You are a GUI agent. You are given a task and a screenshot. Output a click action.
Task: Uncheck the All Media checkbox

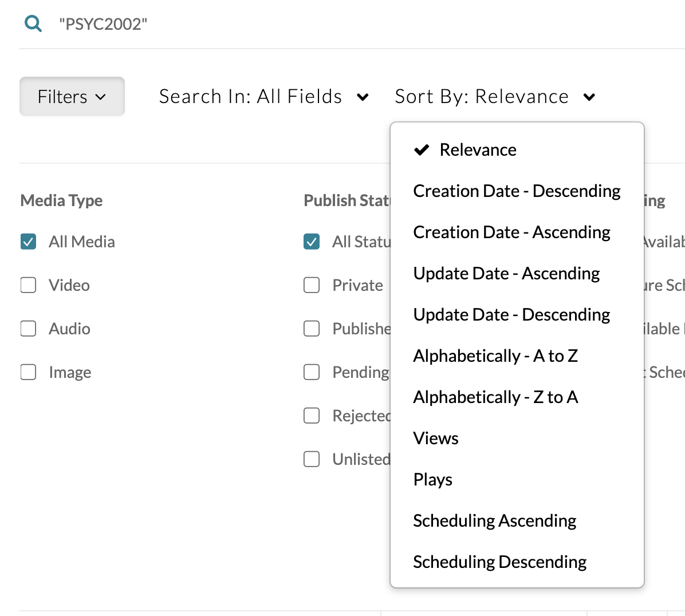point(29,242)
